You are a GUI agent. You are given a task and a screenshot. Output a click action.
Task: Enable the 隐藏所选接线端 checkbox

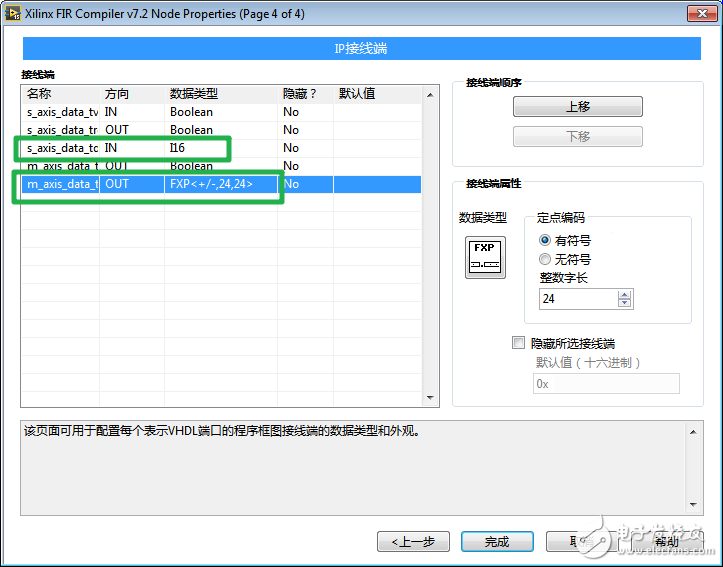pos(518,343)
